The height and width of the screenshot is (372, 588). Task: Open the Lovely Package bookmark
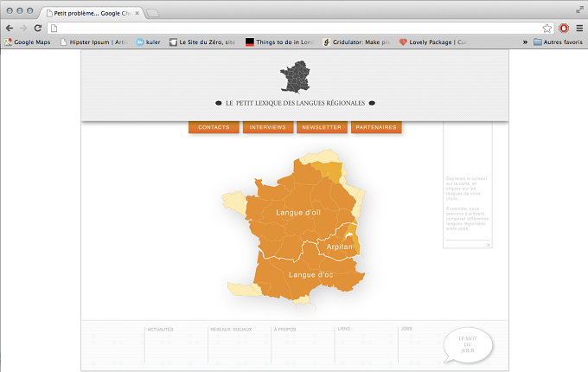(x=432, y=42)
